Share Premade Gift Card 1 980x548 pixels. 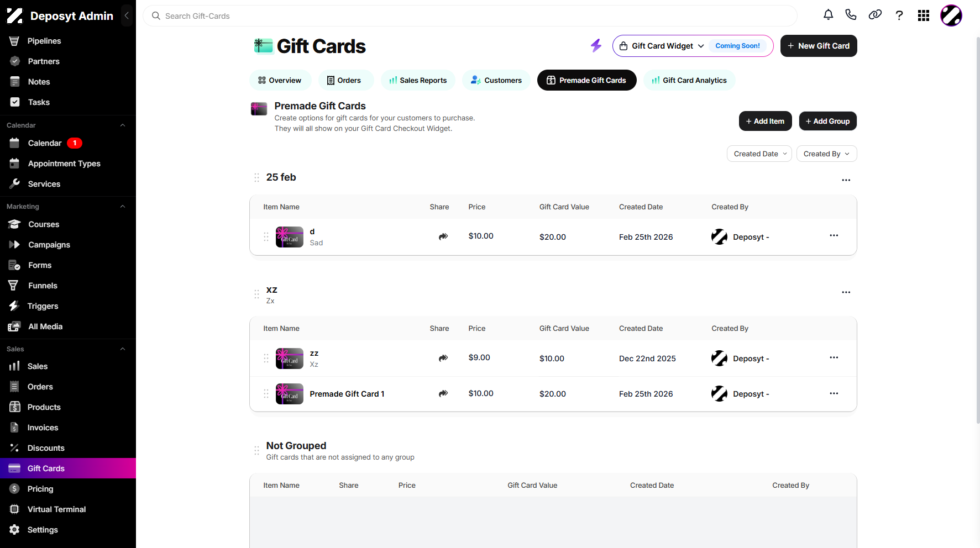[443, 393]
